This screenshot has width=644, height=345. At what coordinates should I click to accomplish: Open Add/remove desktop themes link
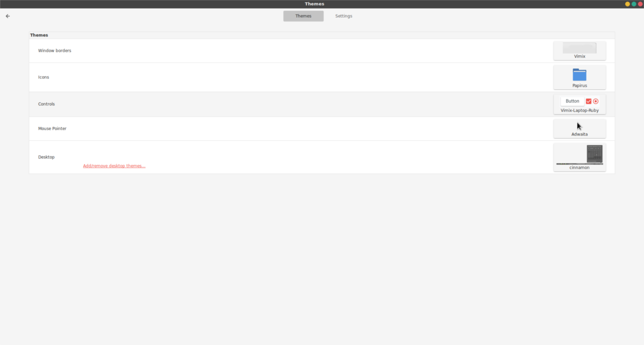click(114, 166)
